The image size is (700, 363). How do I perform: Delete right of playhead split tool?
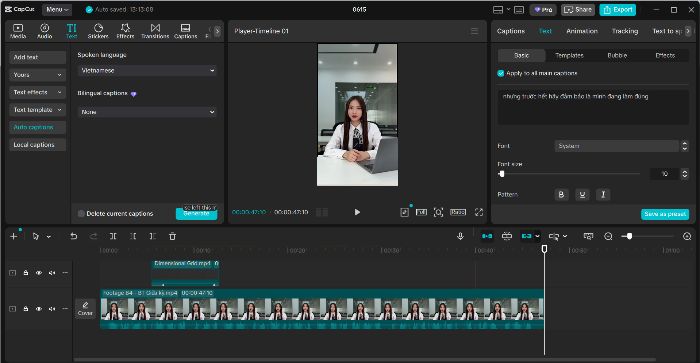tap(153, 236)
